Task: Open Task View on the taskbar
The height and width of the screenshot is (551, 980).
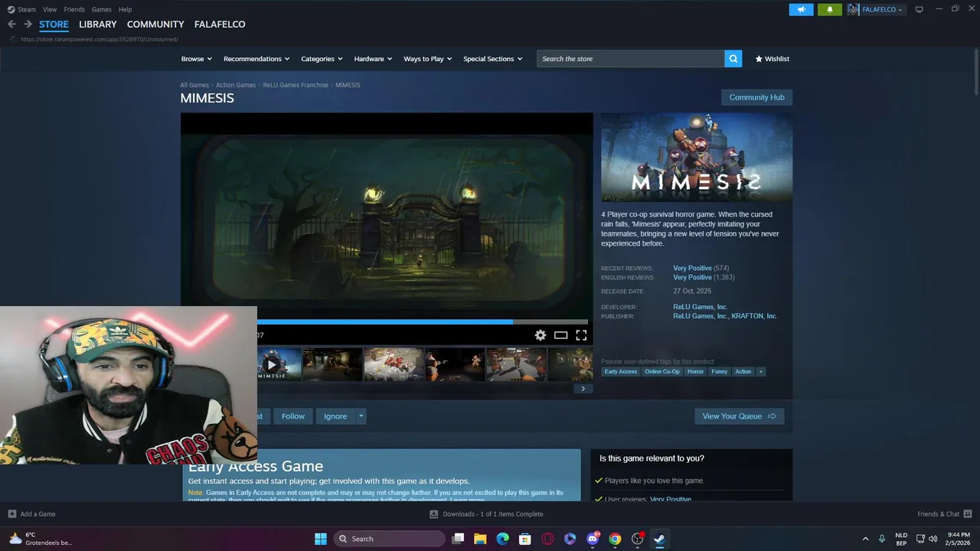Action: click(x=458, y=539)
